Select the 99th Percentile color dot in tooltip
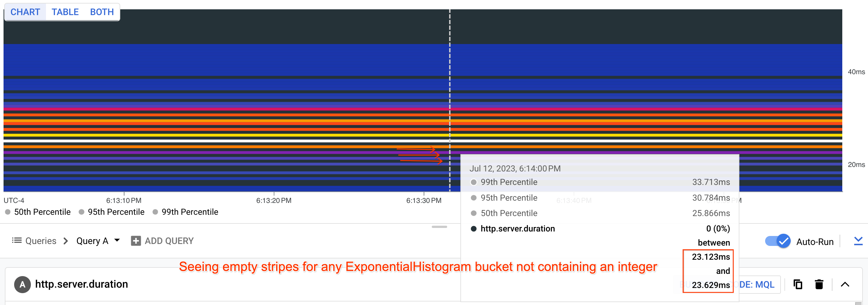 click(474, 182)
